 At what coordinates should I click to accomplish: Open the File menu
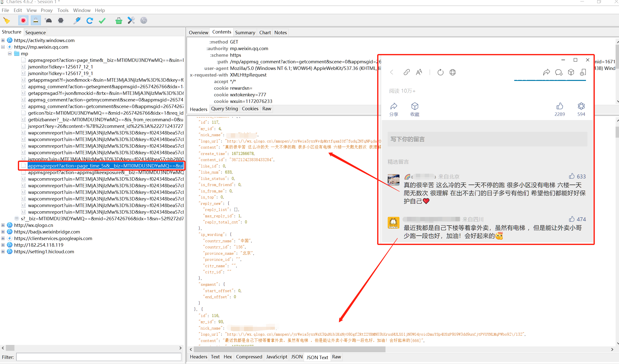pos(5,10)
